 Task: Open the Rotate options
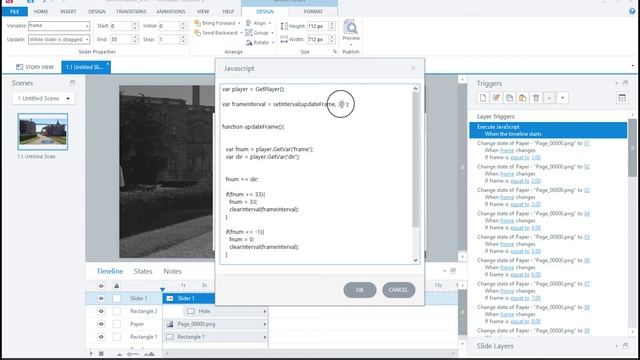click(260, 42)
